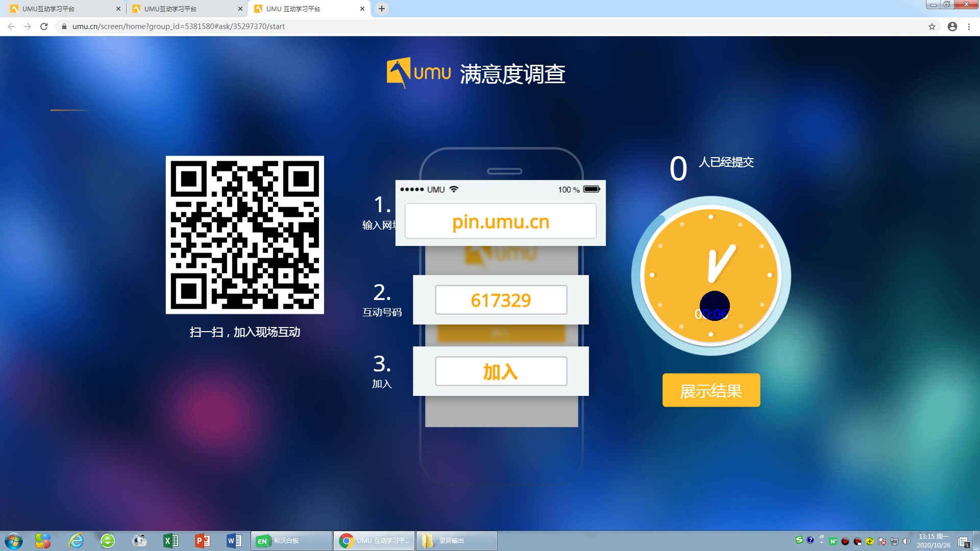Open a new browser tab
The width and height of the screenshot is (980, 551).
[x=381, y=9]
